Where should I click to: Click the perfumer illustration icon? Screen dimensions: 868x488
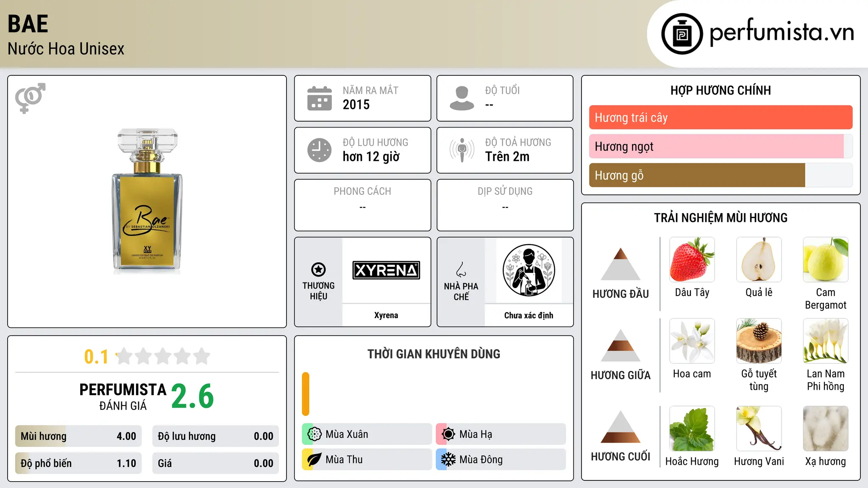(529, 270)
